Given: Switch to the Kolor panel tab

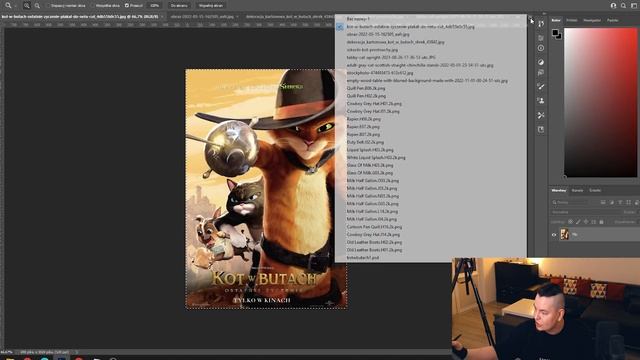Looking at the screenshot, I should click(556, 20).
